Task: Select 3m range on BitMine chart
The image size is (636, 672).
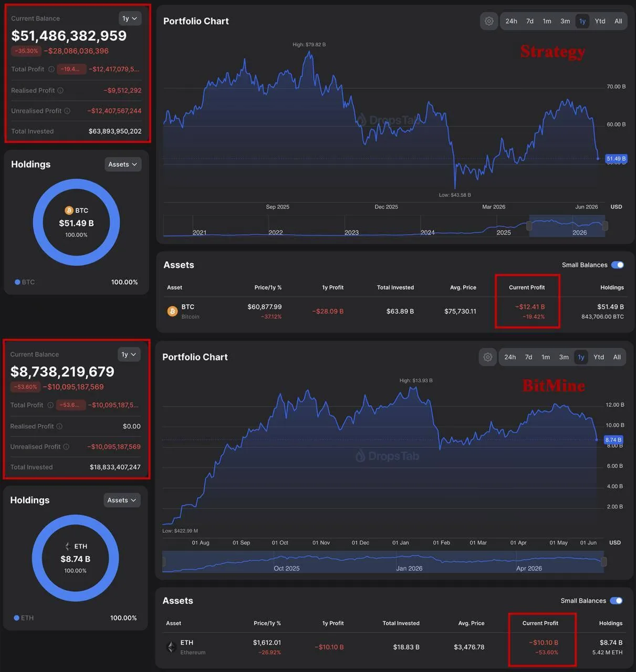Action: 564,357
